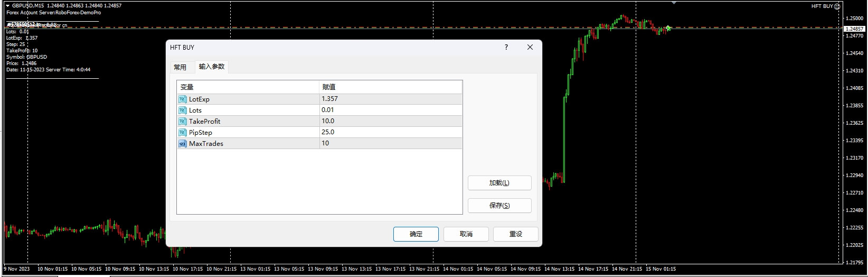Edit the TakeProfit value 10.0
This screenshot has width=868, height=277.
(391, 121)
